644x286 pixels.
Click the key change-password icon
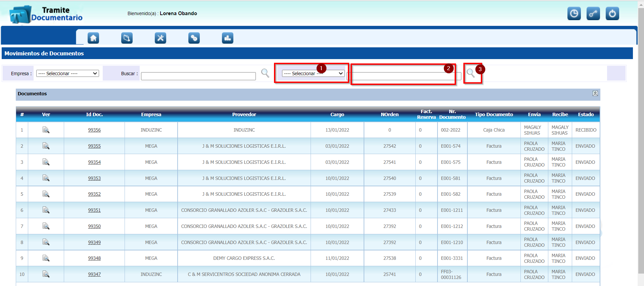tap(593, 13)
